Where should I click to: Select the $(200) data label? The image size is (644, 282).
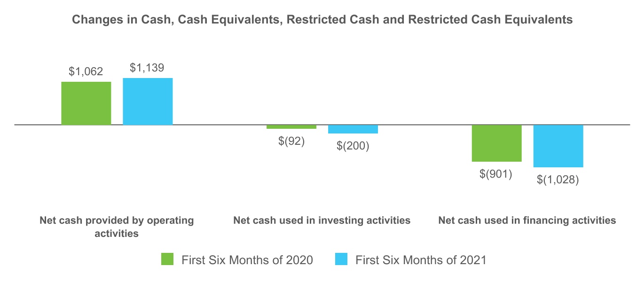353,146
